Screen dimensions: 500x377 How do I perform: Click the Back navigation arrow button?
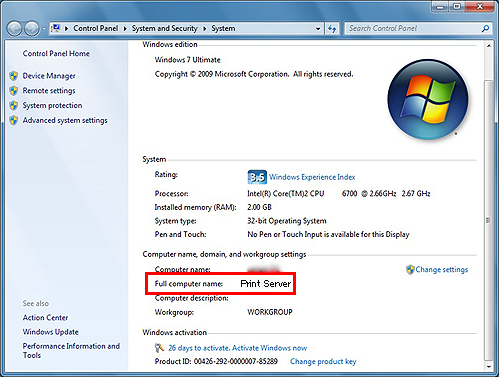tap(15, 29)
